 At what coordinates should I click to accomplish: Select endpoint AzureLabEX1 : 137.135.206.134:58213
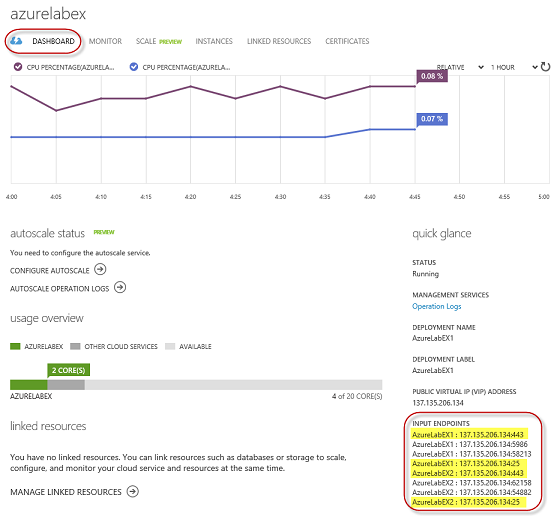click(x=472, y=454)
